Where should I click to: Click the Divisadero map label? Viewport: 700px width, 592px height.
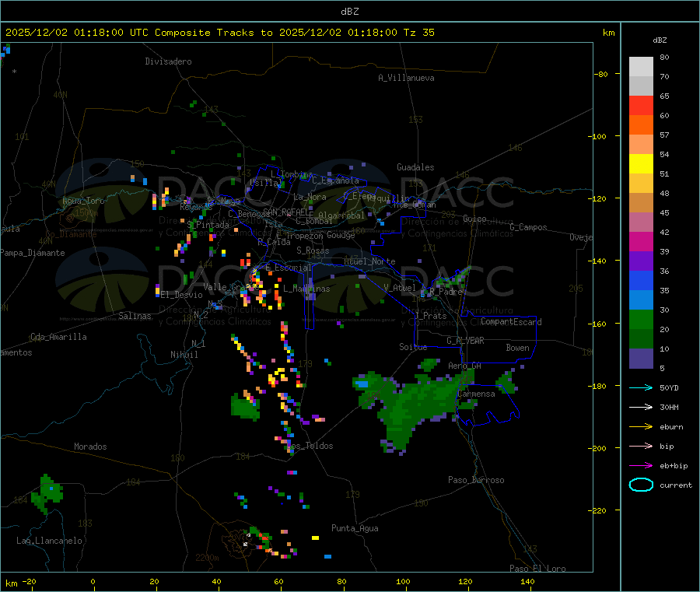[168, 61]
